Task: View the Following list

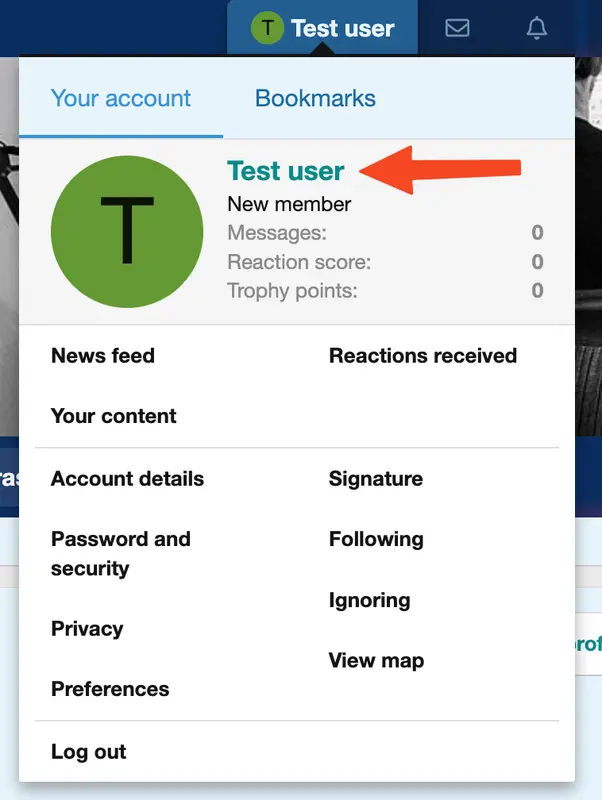Action: 377,539
